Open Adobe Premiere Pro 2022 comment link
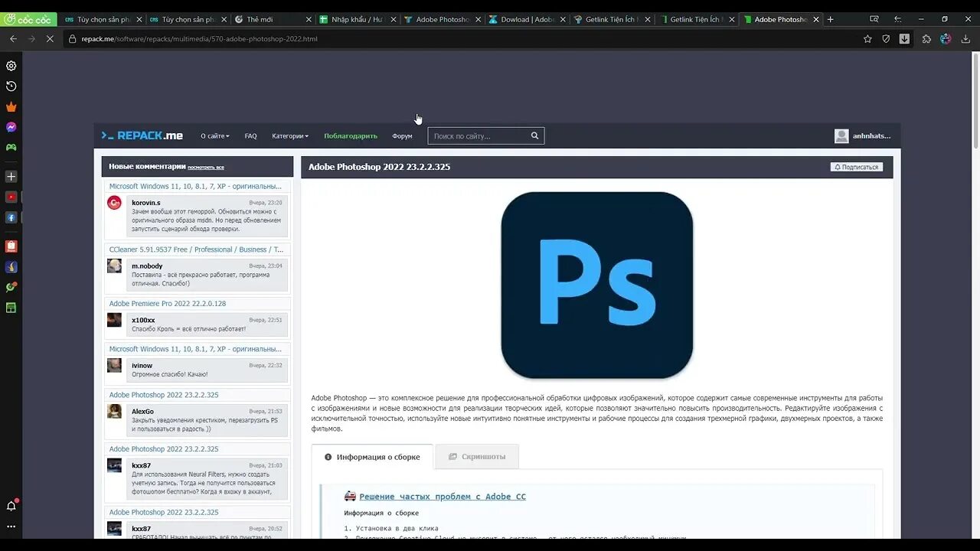The image size is (980, 551). tap(168, 304)
